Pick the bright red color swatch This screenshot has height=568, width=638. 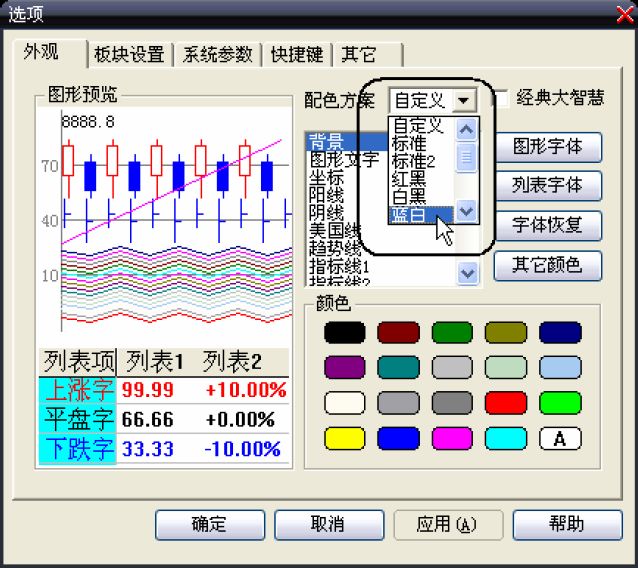point(506,403)
